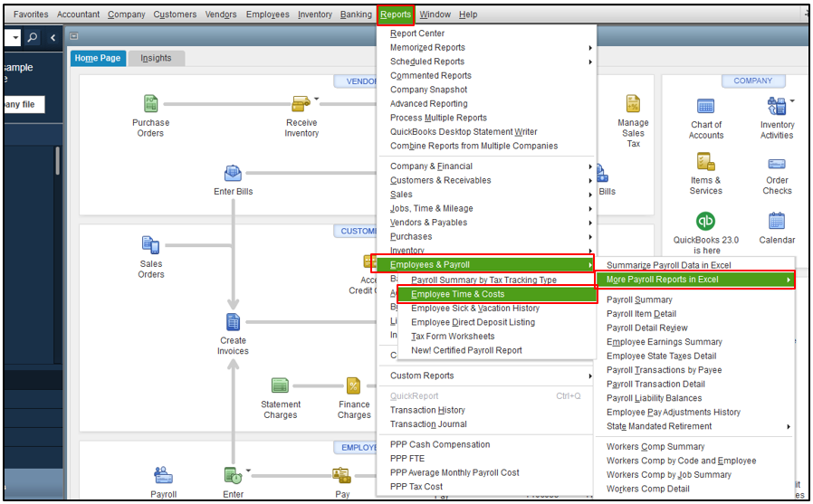813x504 pixels.
Task: Select More Payroll Reports in Excel
Action: tap(694, 280)
